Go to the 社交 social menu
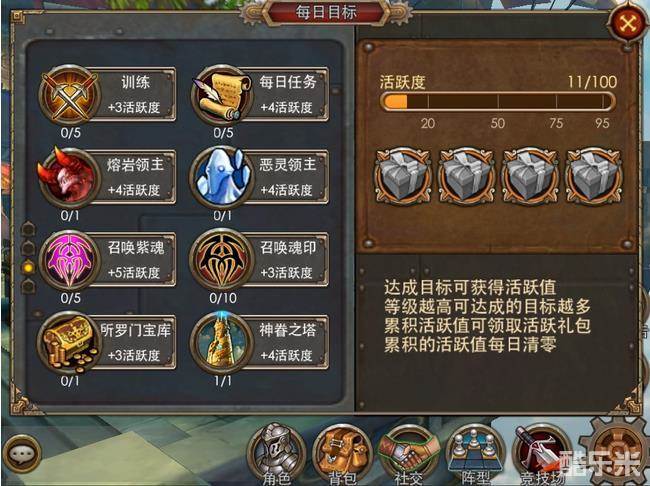The height and width of the screenshot is (486, 650). [408, 455]
